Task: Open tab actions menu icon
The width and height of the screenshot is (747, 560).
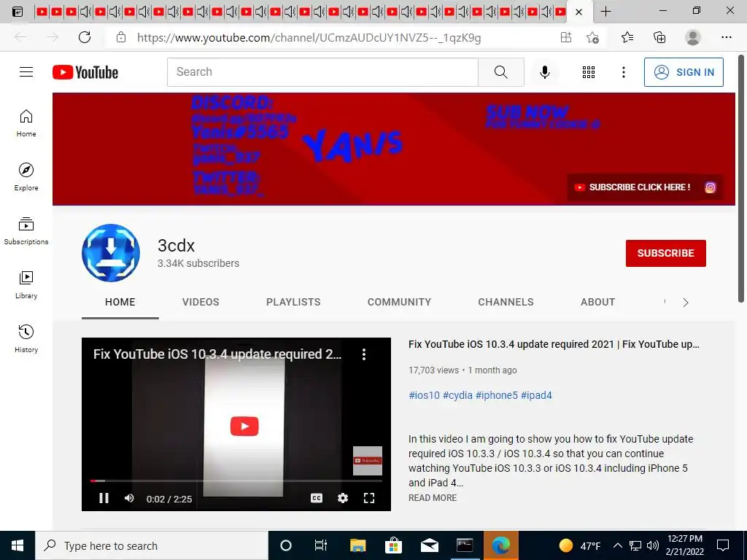Action: [x=18, y=12]
